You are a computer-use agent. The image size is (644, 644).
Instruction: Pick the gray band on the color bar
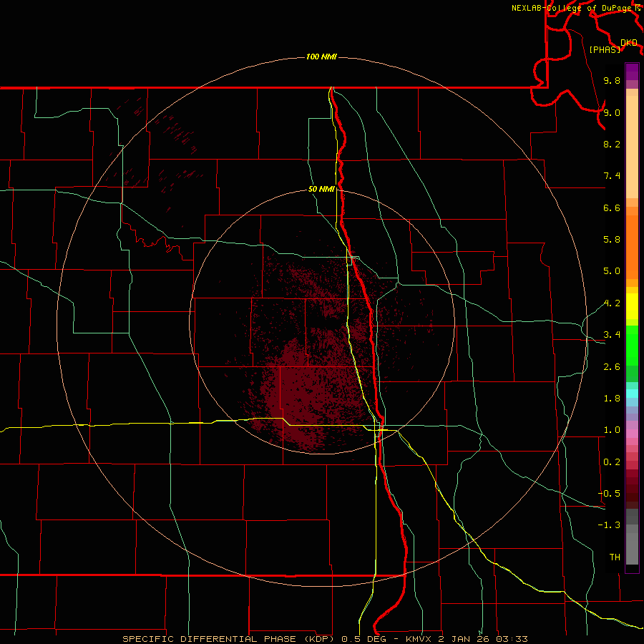click(x=632, y=537)
